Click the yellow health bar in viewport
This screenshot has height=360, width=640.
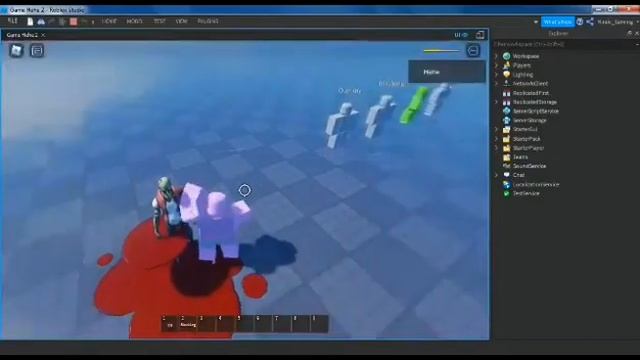pyautogui.click(x=441, y=51)
